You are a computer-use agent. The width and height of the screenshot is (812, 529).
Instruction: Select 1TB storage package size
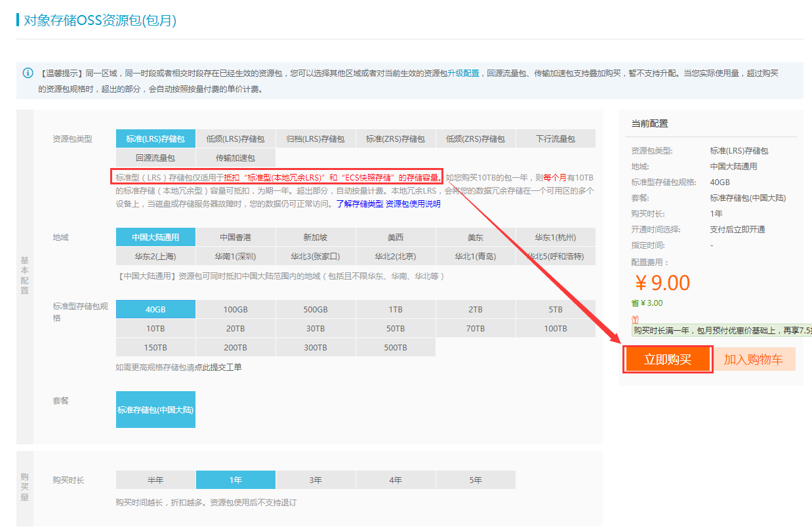[396, 310]
